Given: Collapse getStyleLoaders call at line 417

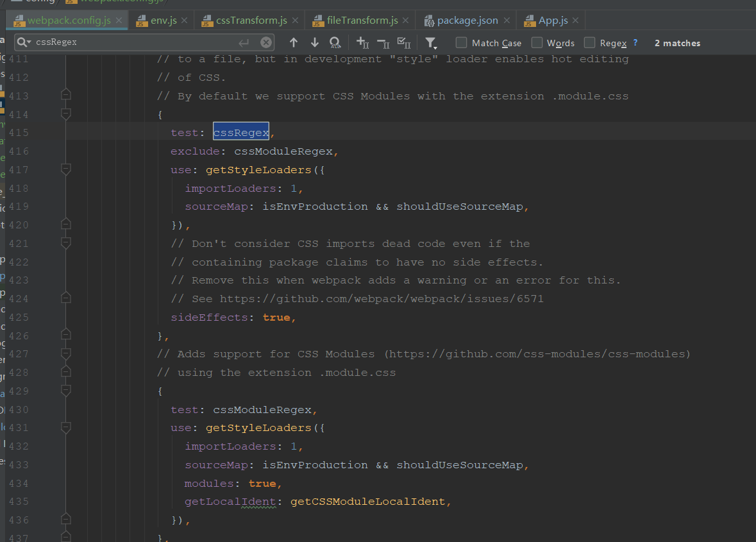Looking at the screenshot, I should click(66, 169).
